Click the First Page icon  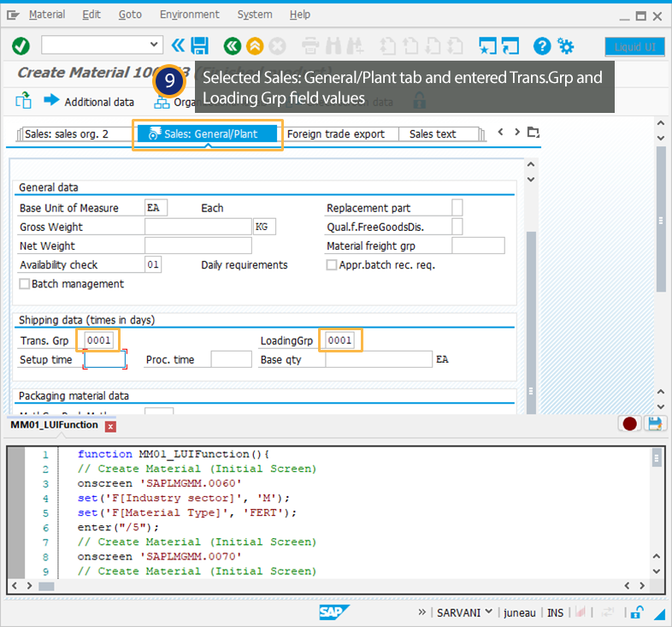[x=388, y=46]
